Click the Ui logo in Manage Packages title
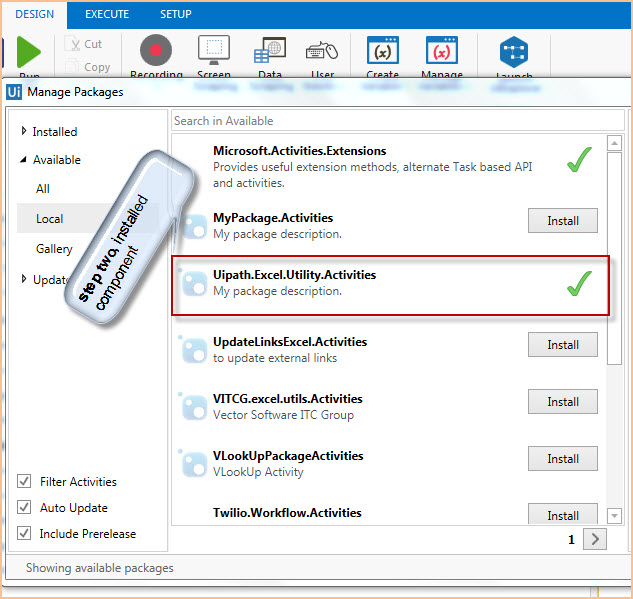Viewport: 633px width, 599px height. (14, 92)
